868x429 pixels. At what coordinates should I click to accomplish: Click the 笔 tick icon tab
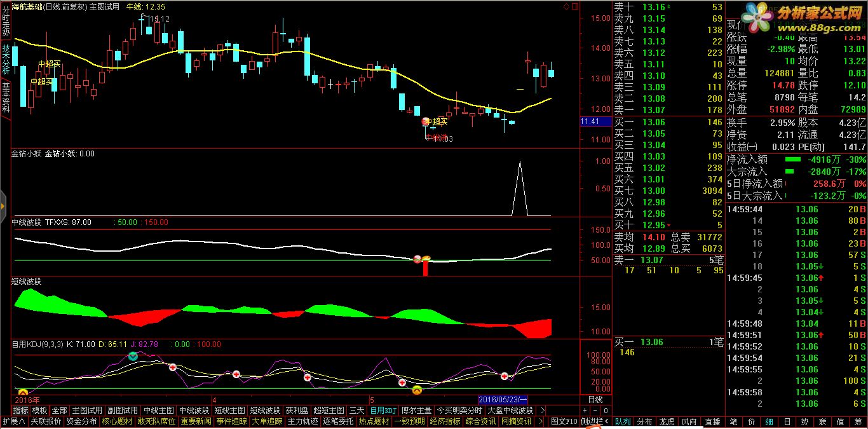click(734, 421)
